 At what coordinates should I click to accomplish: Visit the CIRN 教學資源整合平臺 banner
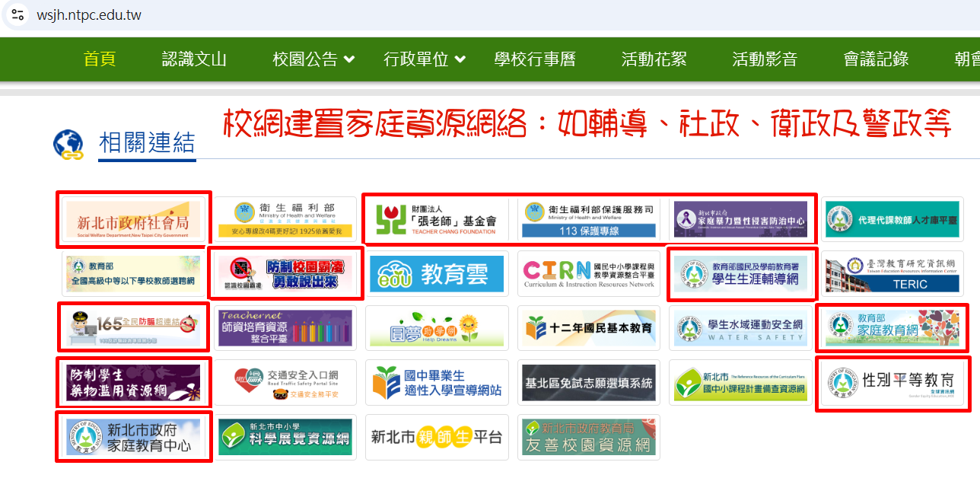tap(589, 273)
